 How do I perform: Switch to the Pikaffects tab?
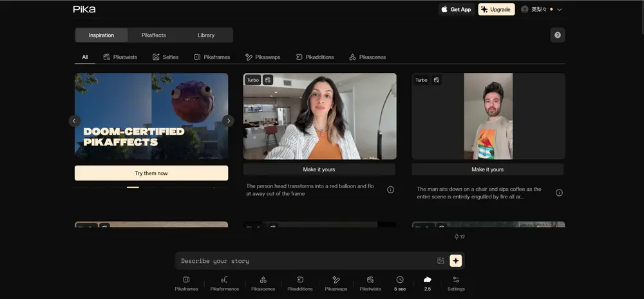tap(154, 35)
